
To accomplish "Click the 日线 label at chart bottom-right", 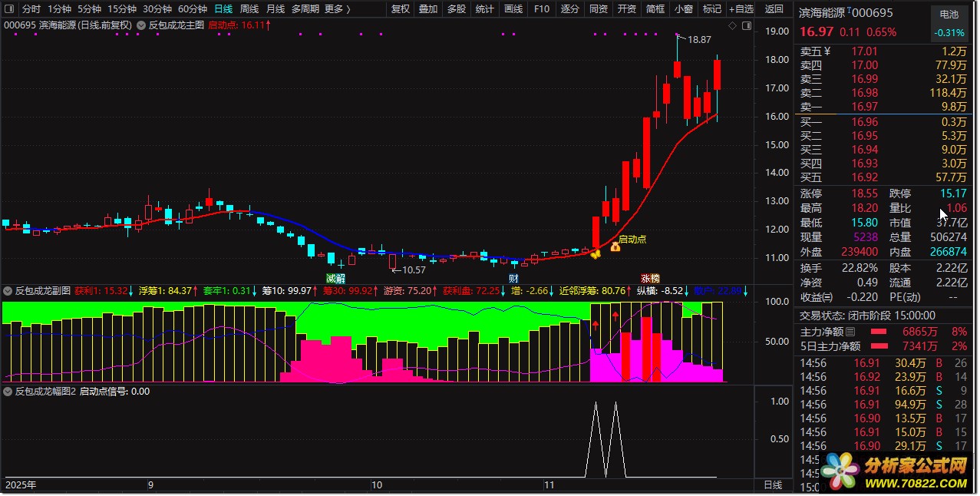I will point(773,485).
